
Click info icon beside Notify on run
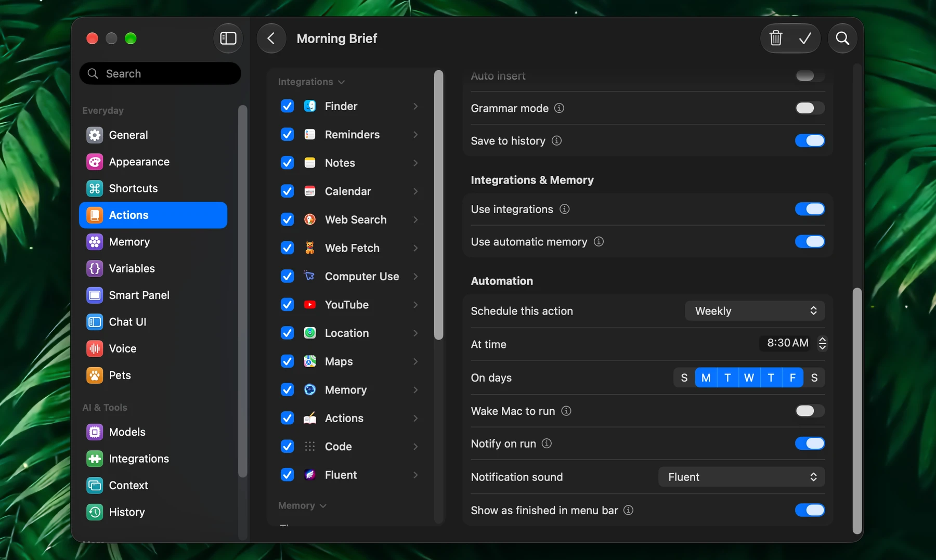tap(547, 444)
